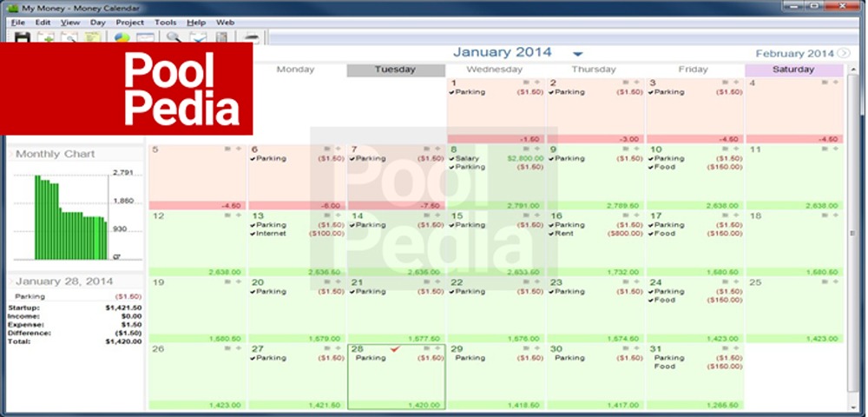Click the Save floppy disk toolbar icon
868x417 pixels.
point(23,38)
